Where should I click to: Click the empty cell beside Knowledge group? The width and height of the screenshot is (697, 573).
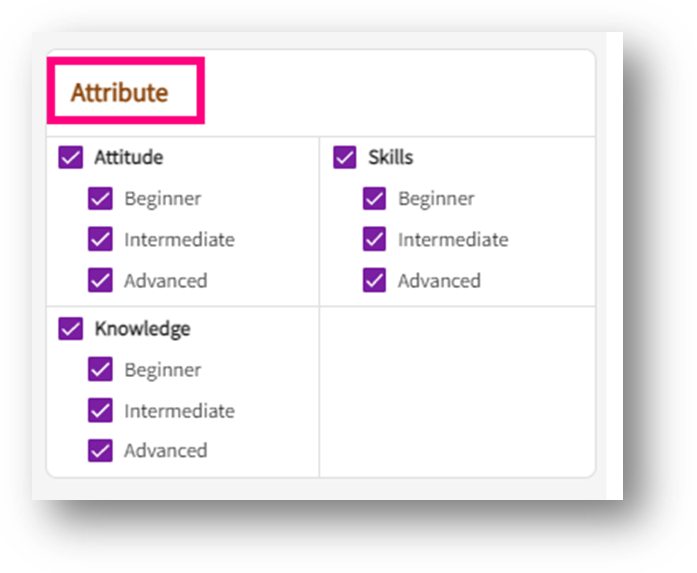pos(456,391)
